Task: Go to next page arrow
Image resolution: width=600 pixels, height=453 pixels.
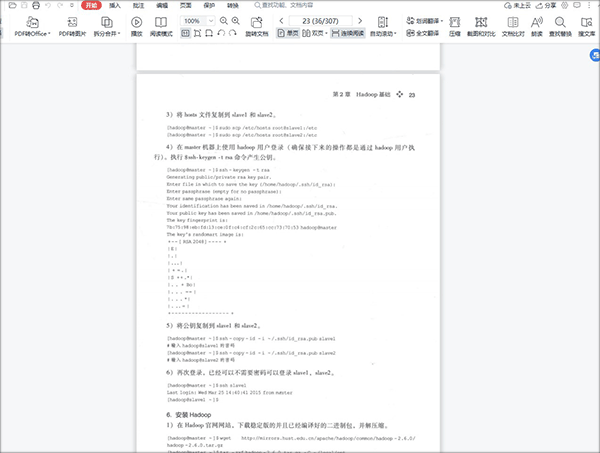Action: tap(360, 21)
